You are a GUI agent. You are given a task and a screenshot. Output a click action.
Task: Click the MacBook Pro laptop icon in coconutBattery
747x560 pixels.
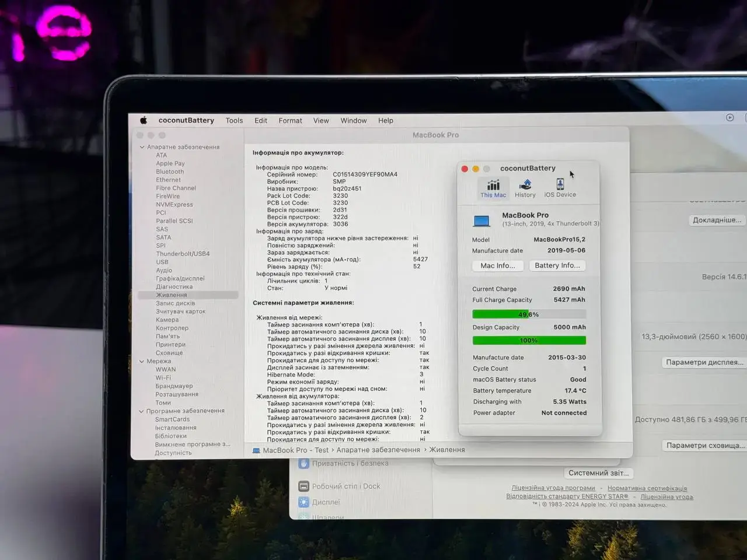[481, 220]
